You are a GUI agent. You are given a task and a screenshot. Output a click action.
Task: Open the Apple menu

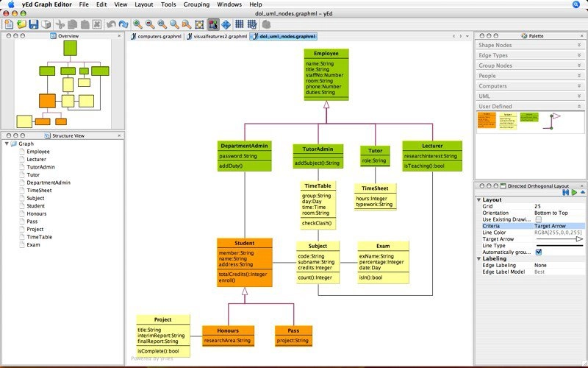point(11,4)
